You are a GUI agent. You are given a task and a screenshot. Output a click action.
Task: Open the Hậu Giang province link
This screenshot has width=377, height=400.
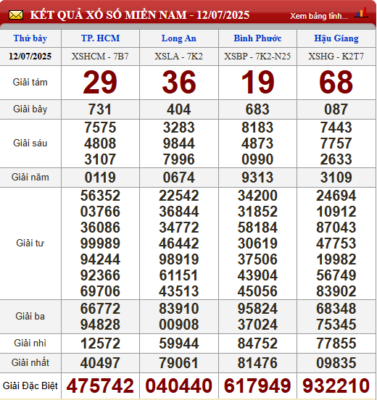(x=336, y=39)
